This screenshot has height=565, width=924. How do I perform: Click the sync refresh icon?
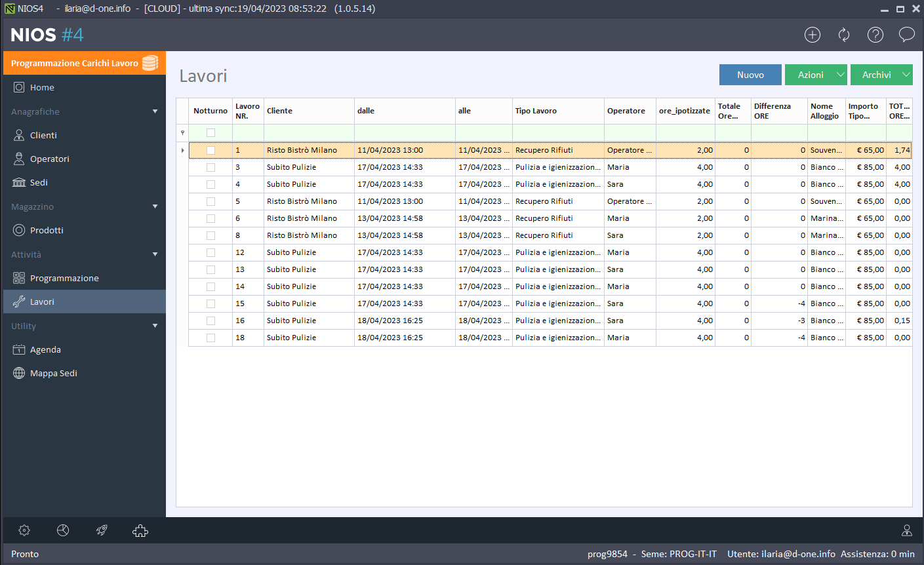[844, 35]
